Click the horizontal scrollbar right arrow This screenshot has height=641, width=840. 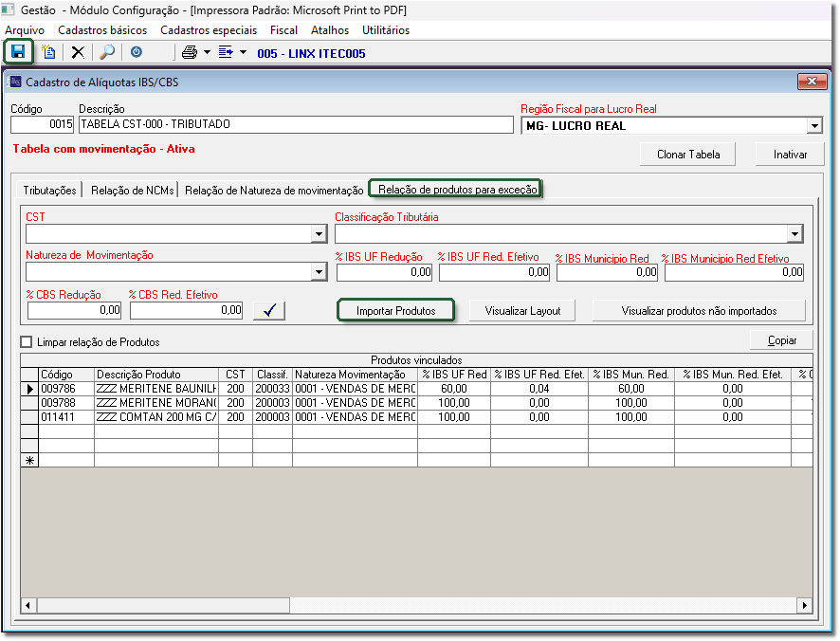click(x=805, y=605)
